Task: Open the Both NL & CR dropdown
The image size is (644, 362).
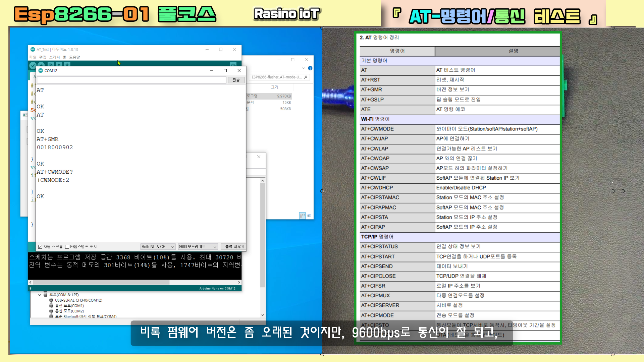Action: click(158, 247)
